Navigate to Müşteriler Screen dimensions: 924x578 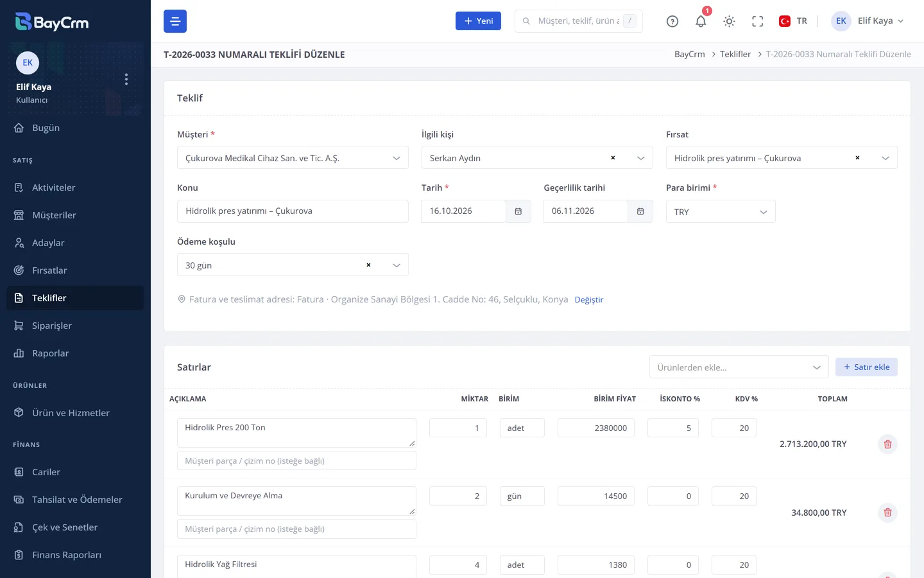tap(75, 215)
